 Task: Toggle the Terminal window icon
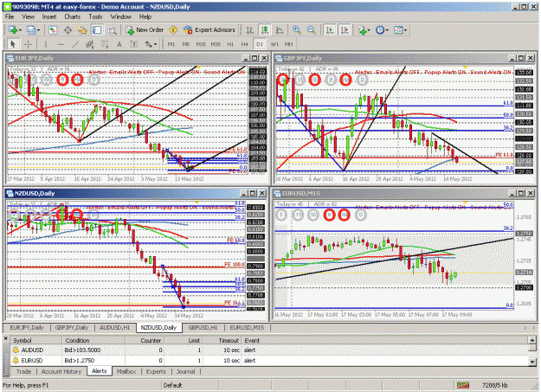97,30
